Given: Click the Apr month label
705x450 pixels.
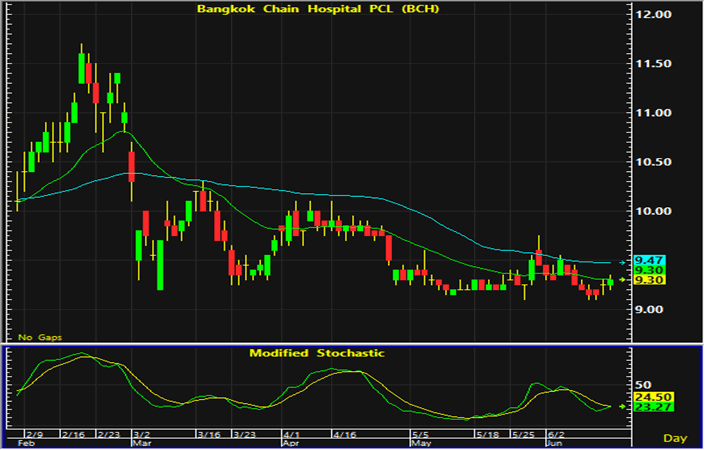Looking at the screenshot, I should tap(290, 443).
